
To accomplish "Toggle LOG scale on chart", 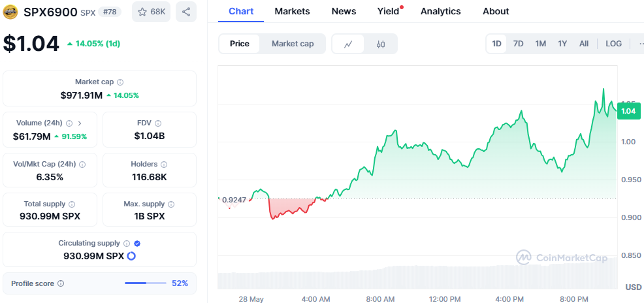I will coord(613,44).
